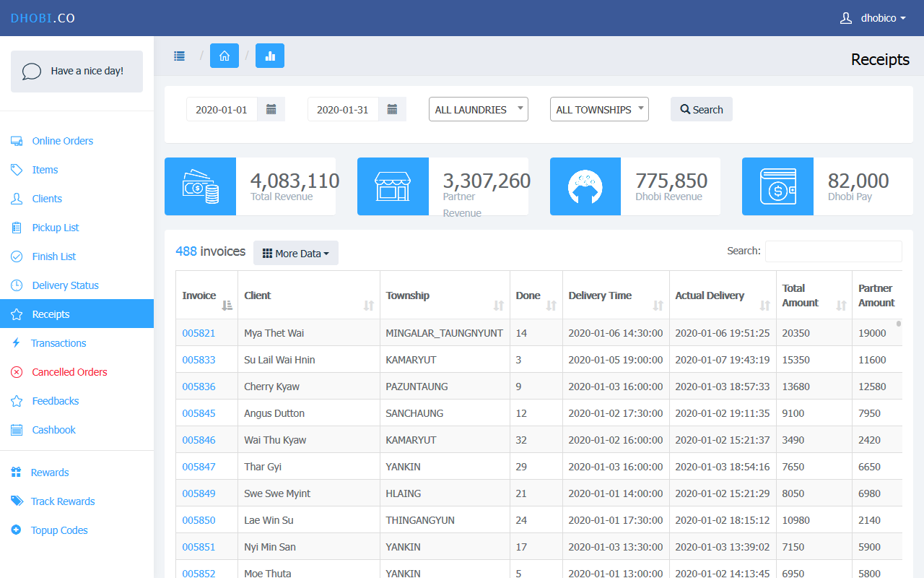The height and width of the screenshot is (578, 924).
Task: Click the home icon in breadcrumb
Action: (225, 56)
